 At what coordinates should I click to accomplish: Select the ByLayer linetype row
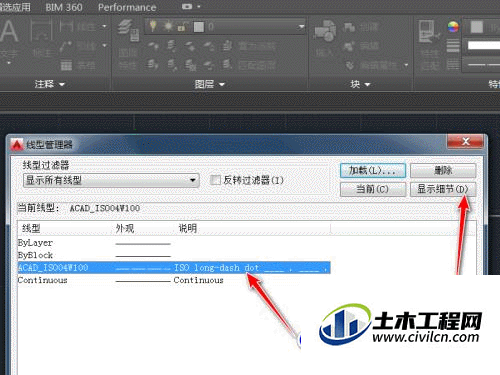(x=173, y=243)
